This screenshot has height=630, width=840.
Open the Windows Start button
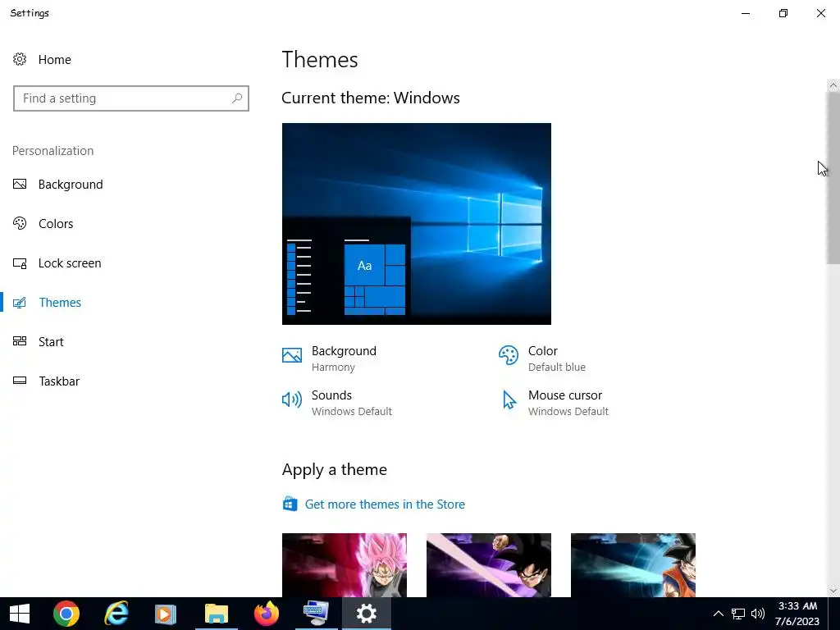coord(20,614)
